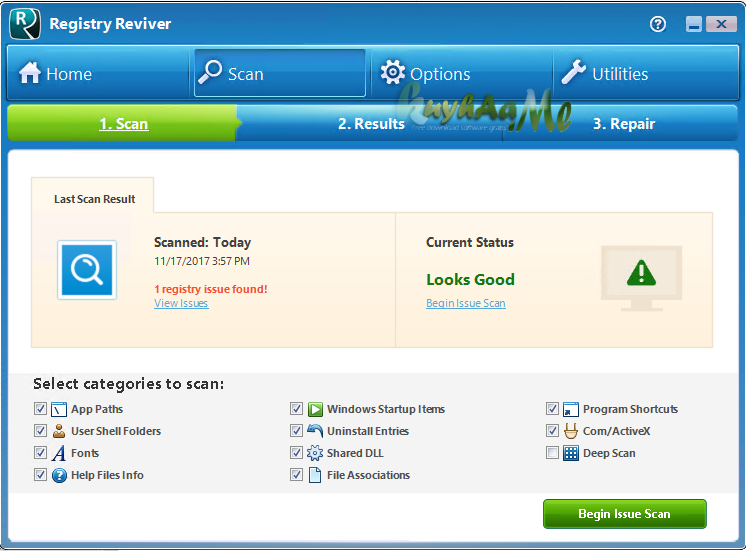Click the '1 registry issue found!' text
This screenshot has height=551, width=746.
[211, 289]
